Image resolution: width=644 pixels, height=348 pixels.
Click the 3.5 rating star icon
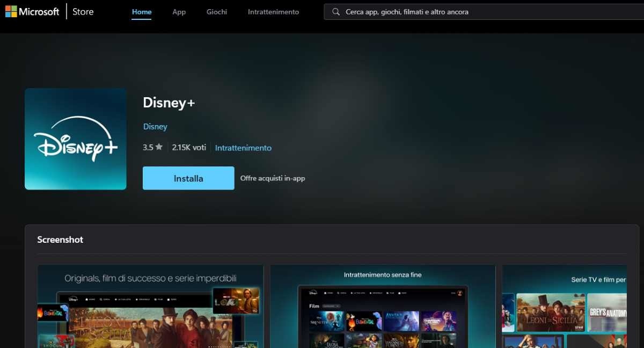point(159,147)
